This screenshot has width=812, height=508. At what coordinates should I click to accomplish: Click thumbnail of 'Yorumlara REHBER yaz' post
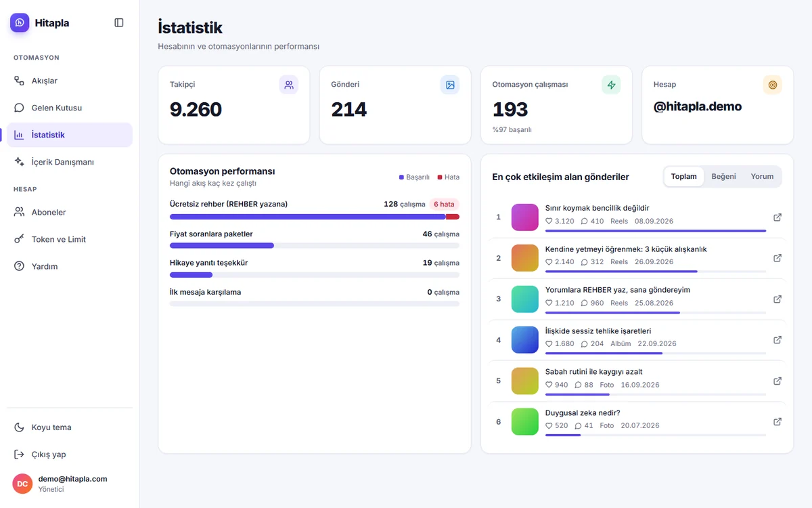tap(524, 299)
